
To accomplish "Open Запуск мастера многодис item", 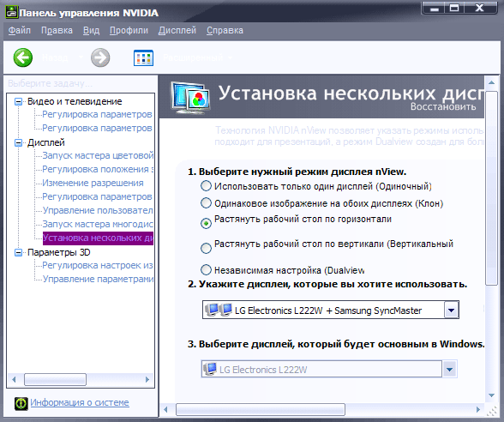I will [98, 224].
